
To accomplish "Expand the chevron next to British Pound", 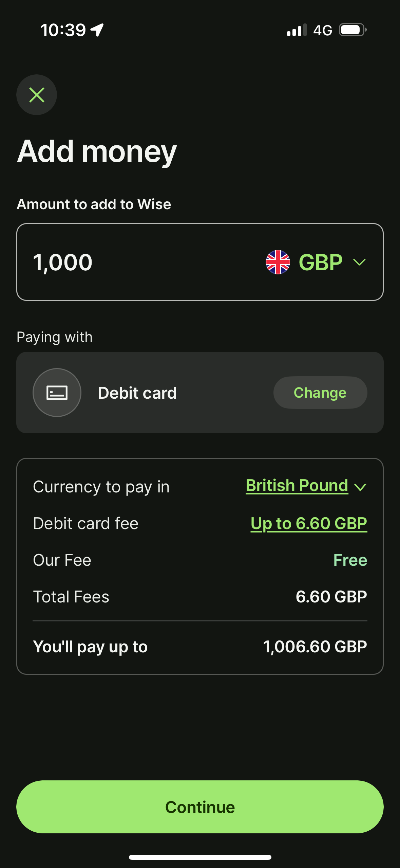I will pyautogui.click(x=360, y=487).
